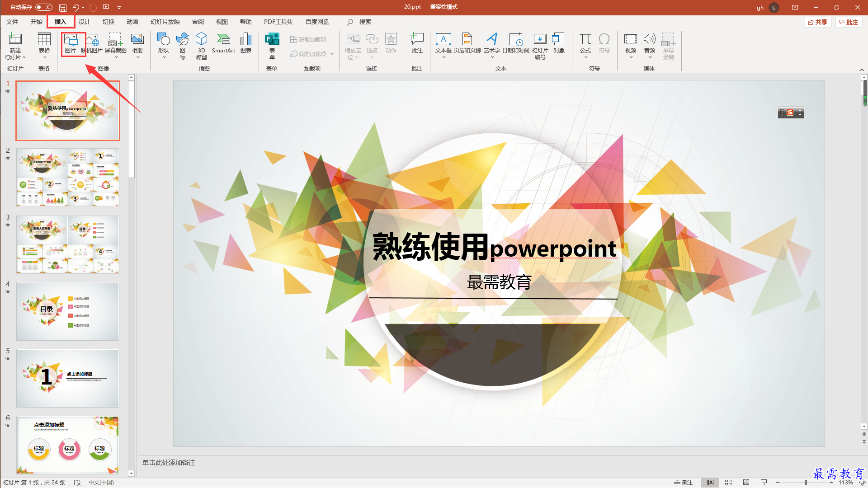Switch to the 幻灯片放映 tab
Image resolution: width=868 pixels, height=488 pixels.
[x=165, y=22]
